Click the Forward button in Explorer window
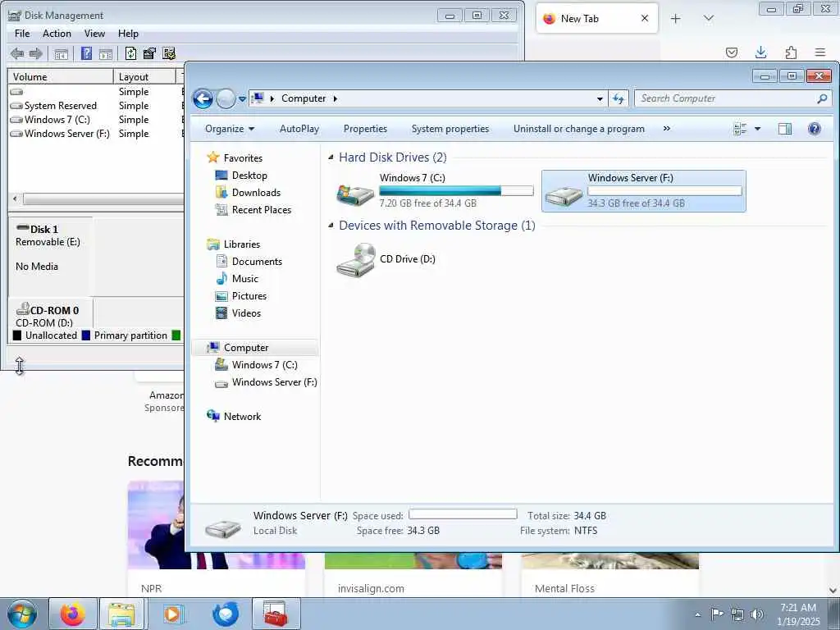Viewport: 840px width, 630px height. coord(226,98)
